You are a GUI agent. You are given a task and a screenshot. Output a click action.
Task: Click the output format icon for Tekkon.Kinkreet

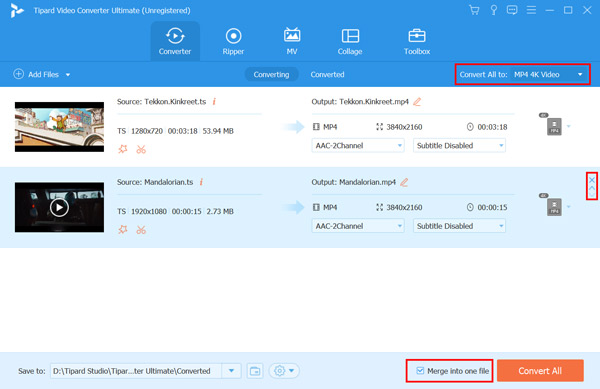pyautogui.click(x=554, y=126)
